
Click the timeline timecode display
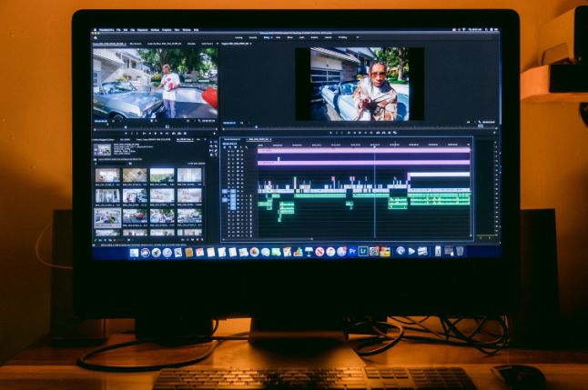229,144
